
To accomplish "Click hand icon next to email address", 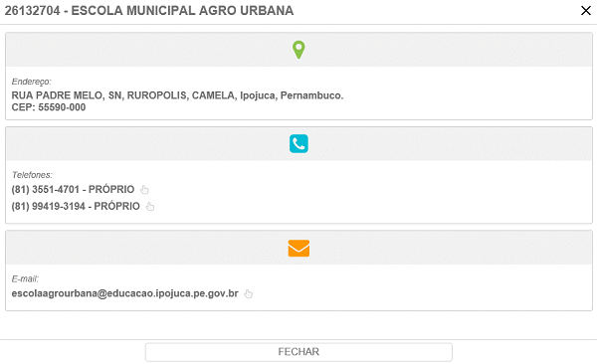I will click(248, 293).
